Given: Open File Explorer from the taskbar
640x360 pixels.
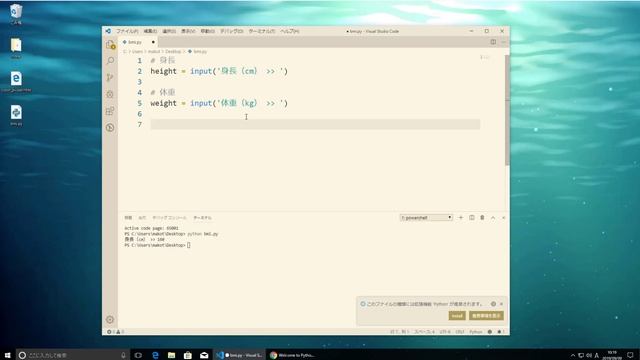Looking at the screenshot, I should pos(171,355).
